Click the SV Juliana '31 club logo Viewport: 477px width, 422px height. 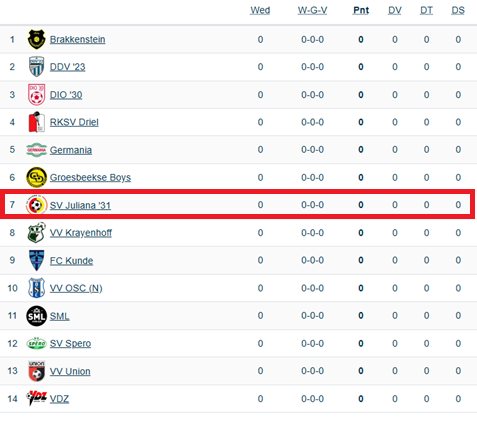tap(36, 205)
